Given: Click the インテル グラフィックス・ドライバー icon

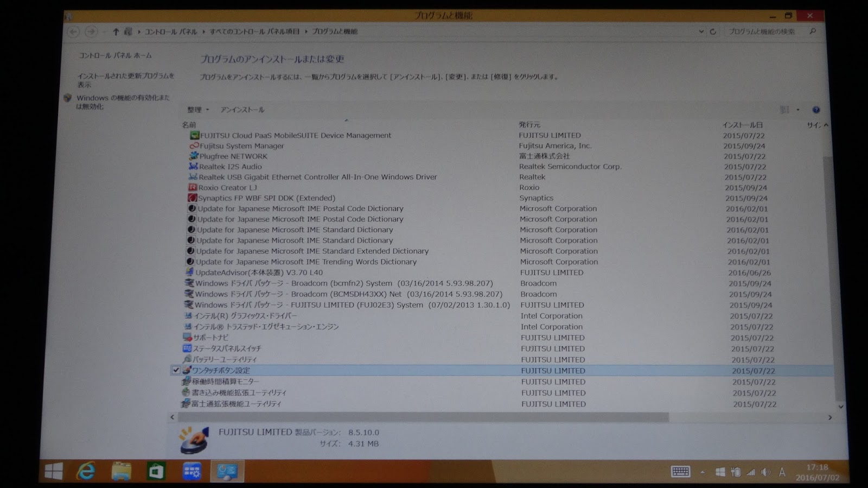Looking at the screenshot, I should pos(188,315).
